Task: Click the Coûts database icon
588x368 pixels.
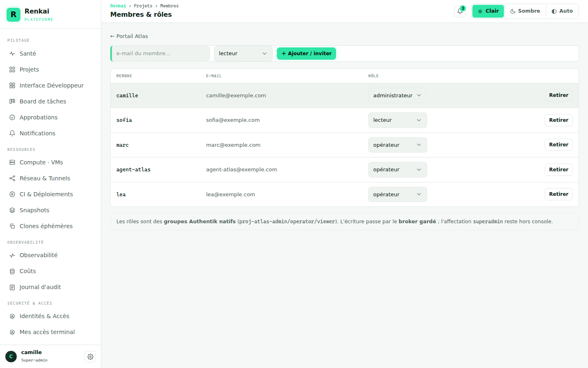Action: pos(12,271)
